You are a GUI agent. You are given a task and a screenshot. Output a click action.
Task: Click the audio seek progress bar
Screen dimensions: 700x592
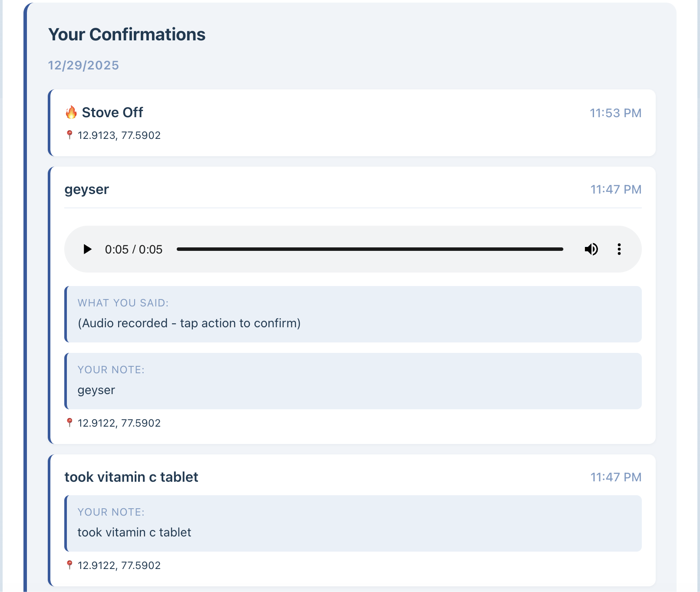(x=370, y=249)
